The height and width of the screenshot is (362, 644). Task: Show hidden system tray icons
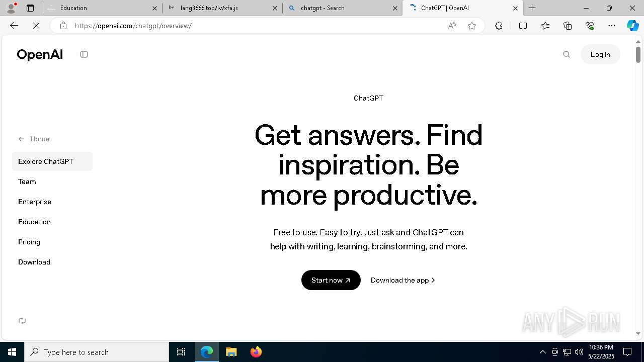[542, 352]
